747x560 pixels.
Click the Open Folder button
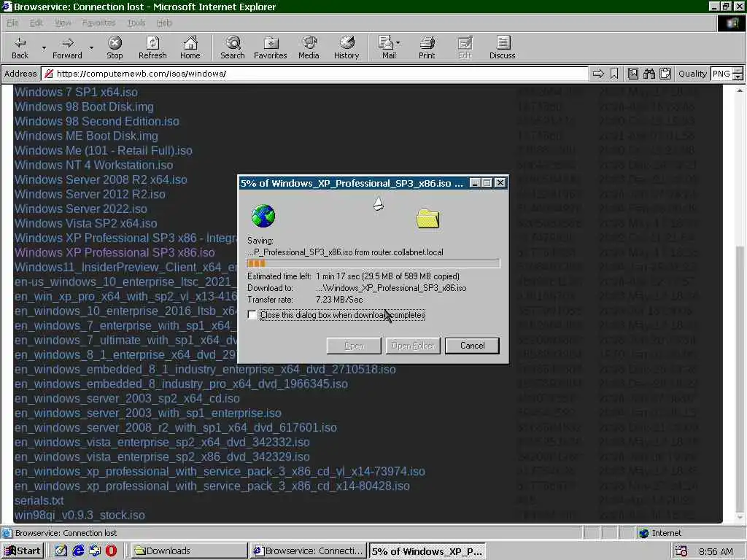coord(413,346)
